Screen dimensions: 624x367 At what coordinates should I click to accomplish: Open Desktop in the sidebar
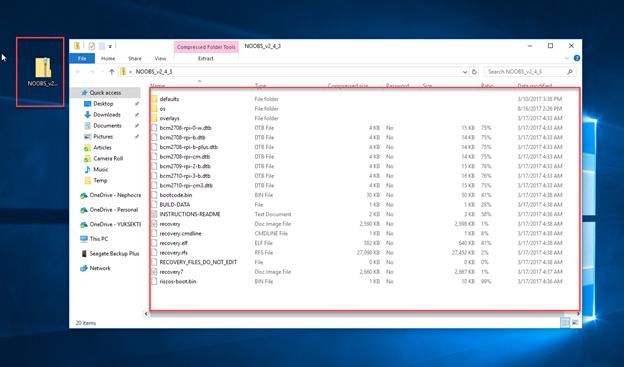coord(103,104)
